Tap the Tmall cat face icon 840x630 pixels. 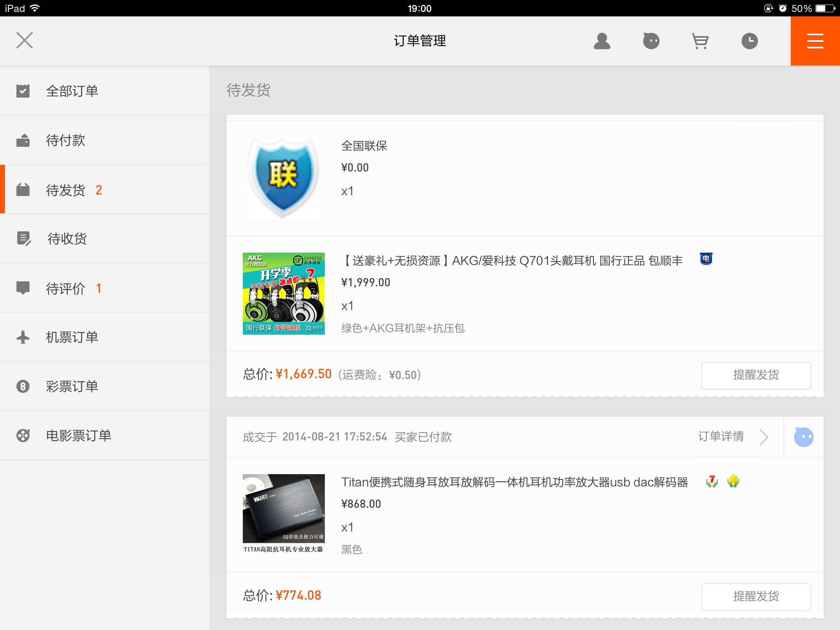point(651,41)
